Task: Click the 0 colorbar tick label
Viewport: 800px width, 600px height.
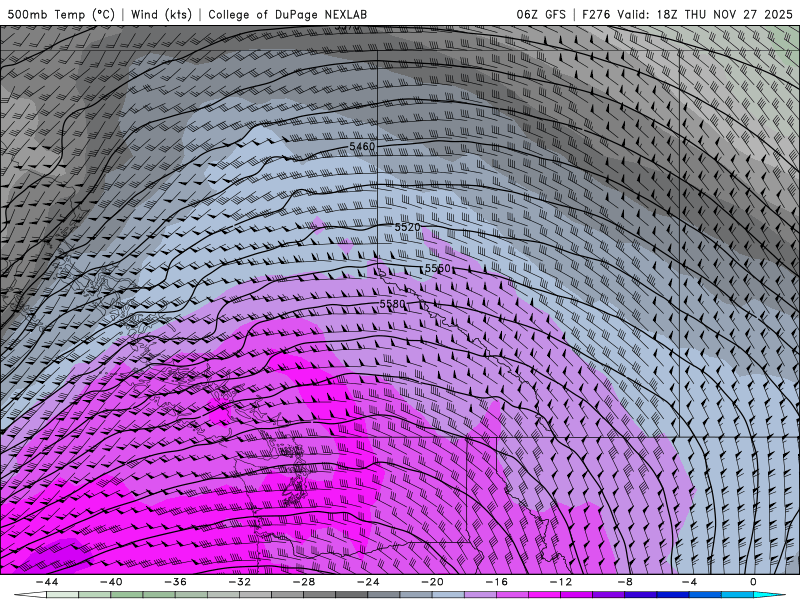Action: 754,582
